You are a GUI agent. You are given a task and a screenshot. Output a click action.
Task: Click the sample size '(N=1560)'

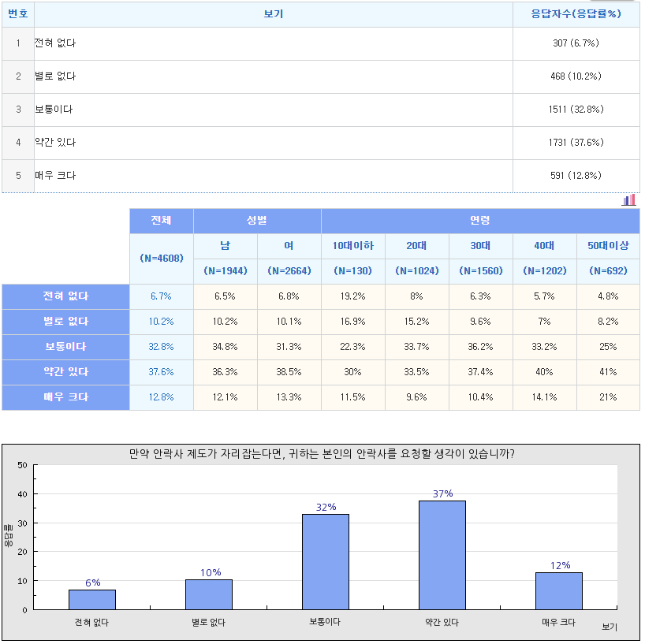480,271
